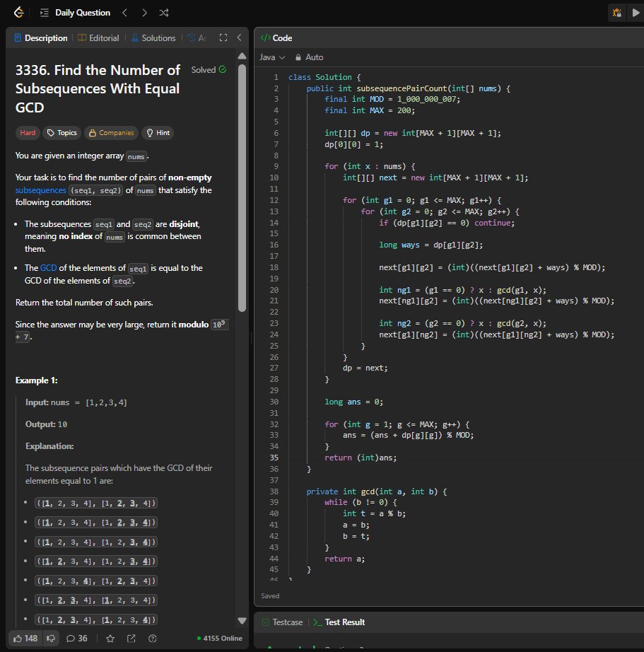Click the 'Input: nums = [1,2,3,4]' line
The height and width of the screenshot is (652, 644).
coord(76,402)
